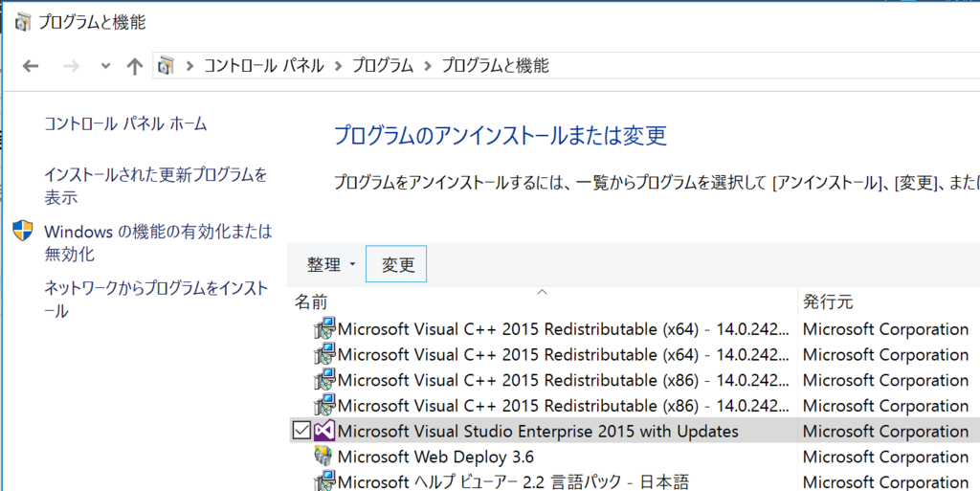
Task: Click the back navigation arrow
Action: (30, 66)
